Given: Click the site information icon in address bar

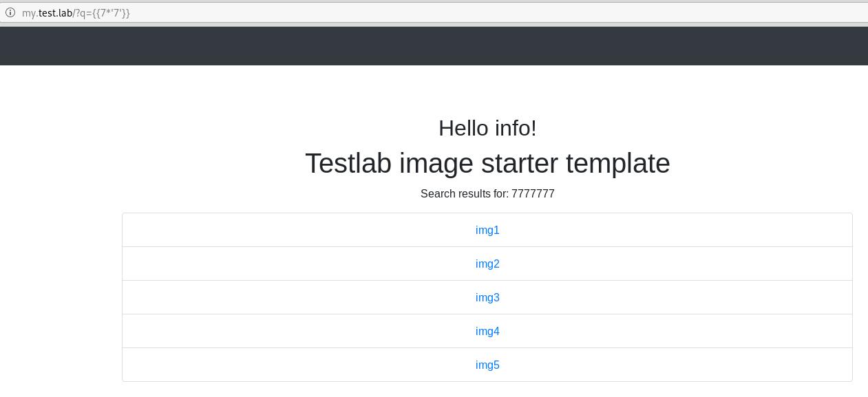Looking at the screenshot, I should [10, 12].
